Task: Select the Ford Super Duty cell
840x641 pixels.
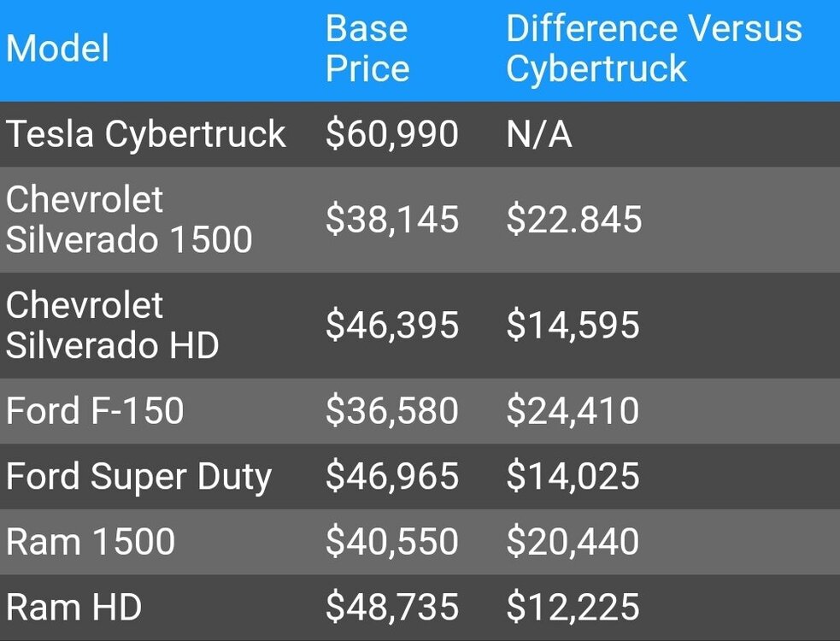Action: click(x=138, y=476)
